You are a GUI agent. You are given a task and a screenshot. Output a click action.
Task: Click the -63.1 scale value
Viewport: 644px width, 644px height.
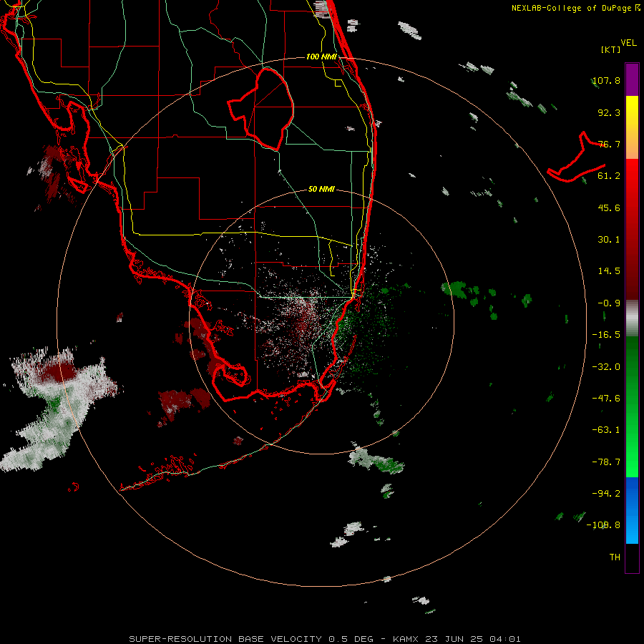pyautogui.click(x=606, y=430)
